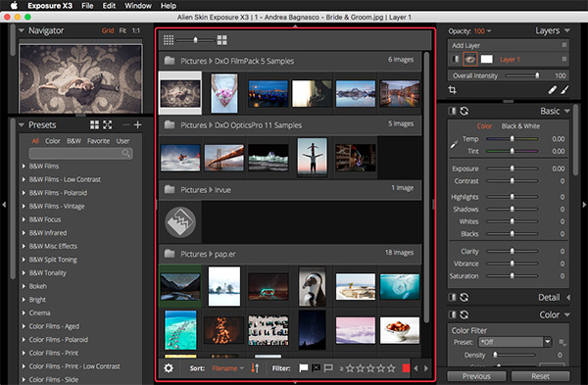Select small grid thumbnails icon

pyautogui.click(x=169, y=40)
